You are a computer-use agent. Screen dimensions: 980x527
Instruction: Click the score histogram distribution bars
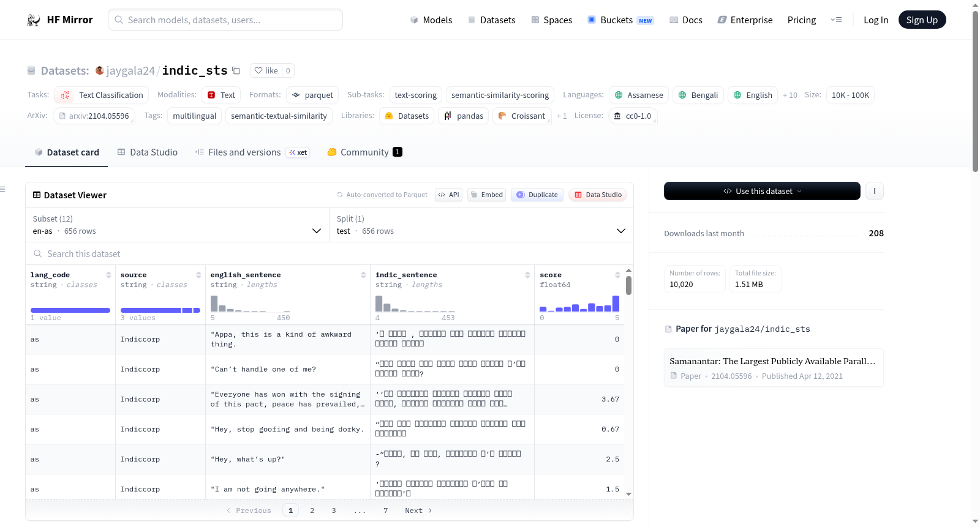(x=579, y=304)
